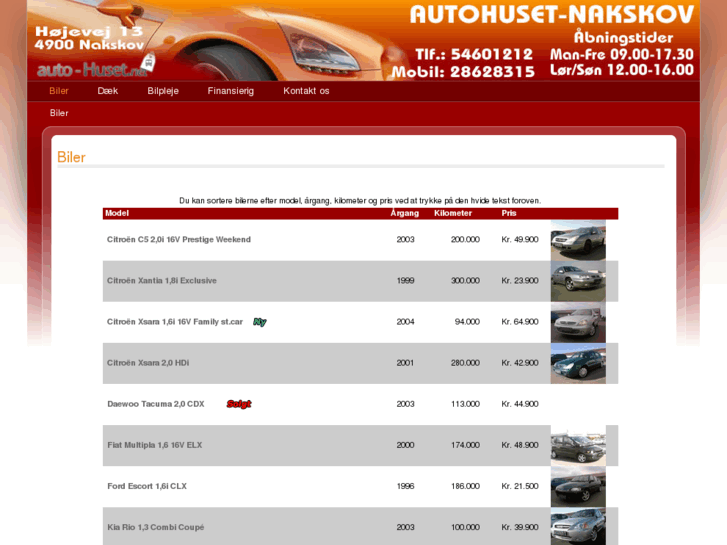The image size is (727, 545).
Task: Click the 280.000 kilometer value
Action: click(x=465, y=363)
